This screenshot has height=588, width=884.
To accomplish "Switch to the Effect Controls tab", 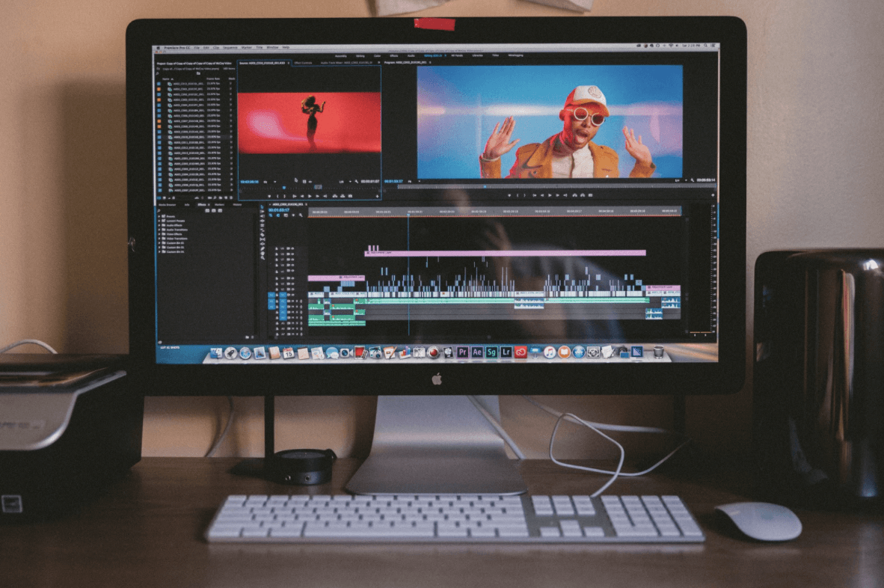I will tap(304, 63).
